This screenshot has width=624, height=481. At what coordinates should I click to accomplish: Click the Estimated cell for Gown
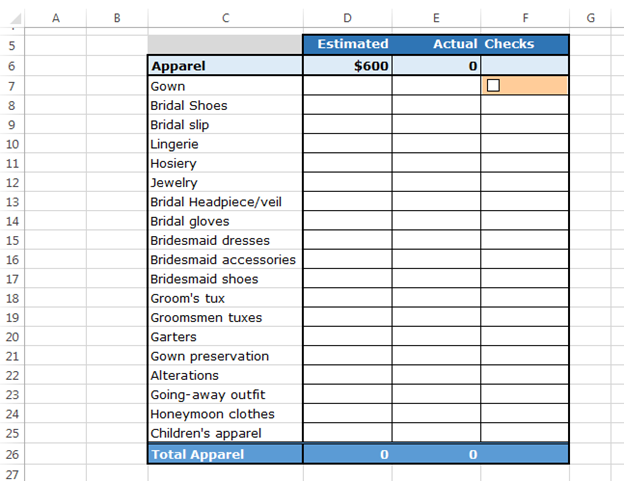click(x=347, y=86)
